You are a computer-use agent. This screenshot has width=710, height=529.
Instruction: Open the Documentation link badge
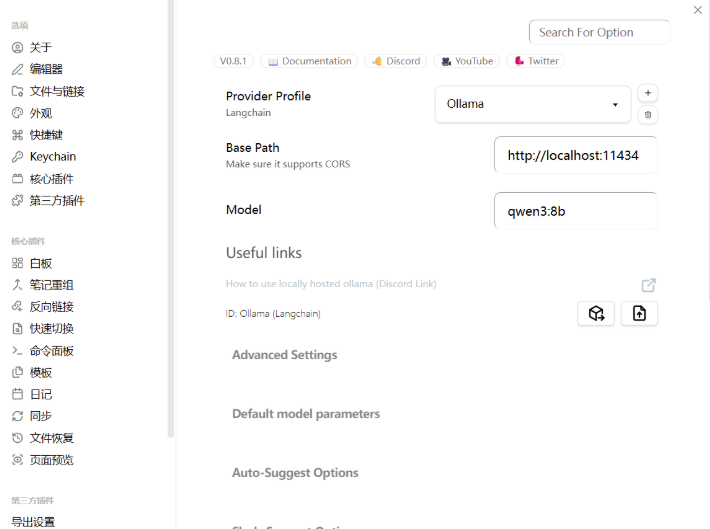tap(309, 61)
